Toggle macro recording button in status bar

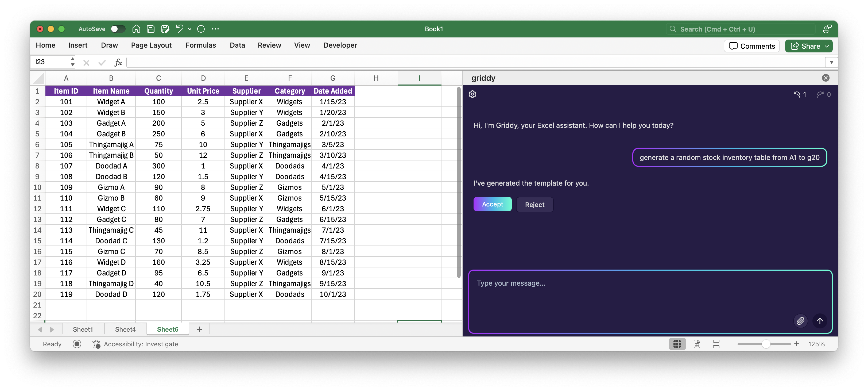pos(77,344)
